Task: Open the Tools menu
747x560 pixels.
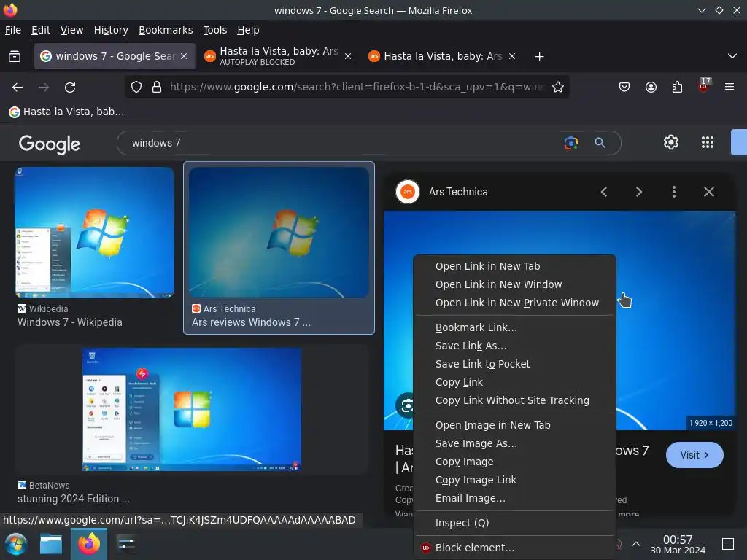Action: (x=215, y=30)
